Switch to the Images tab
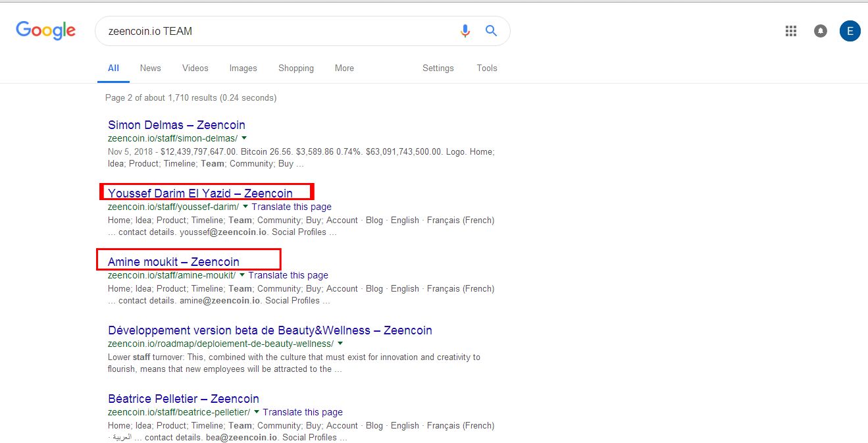This screenshot has height=443, width=868. click(243, 68)
